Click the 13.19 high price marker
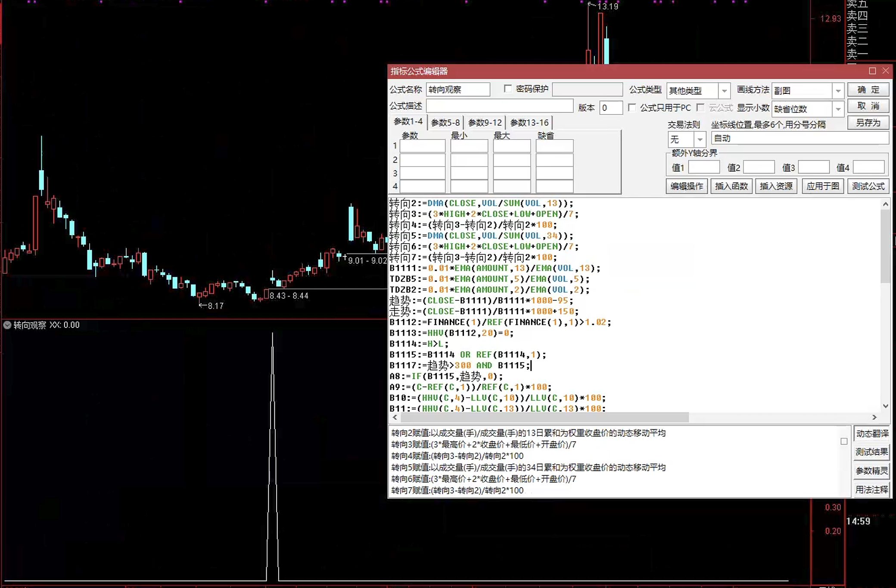The width and height of the screenshot is (896, 588). click(607, 6)
